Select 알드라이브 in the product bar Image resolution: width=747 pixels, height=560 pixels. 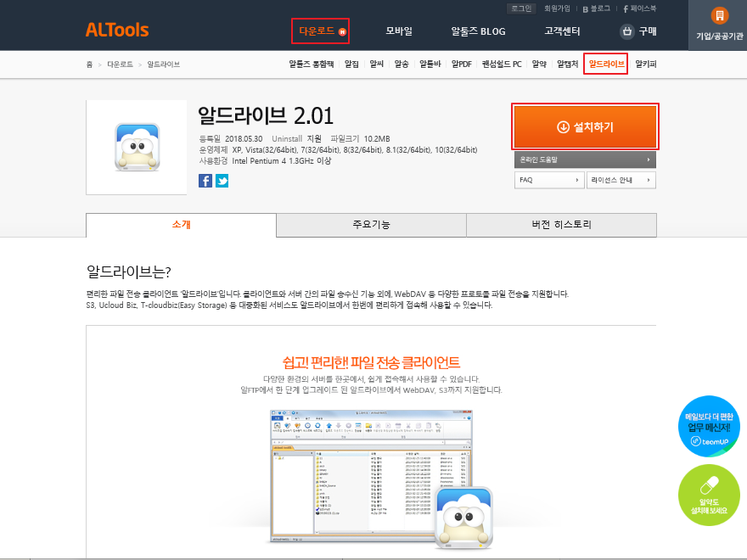click(606, 64)
